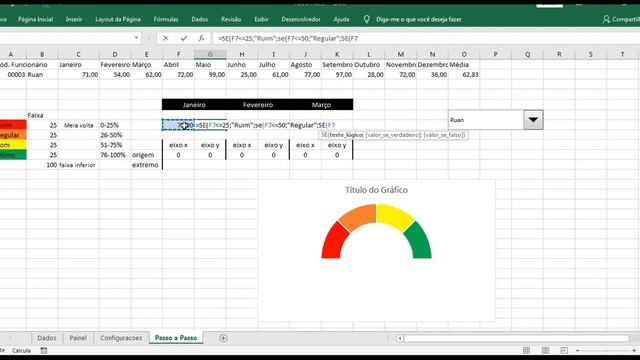Image resolution: width=640 pixels, height=360 pixels.
Task: Select the yellow Bom color cell
Action: (13, 145)
